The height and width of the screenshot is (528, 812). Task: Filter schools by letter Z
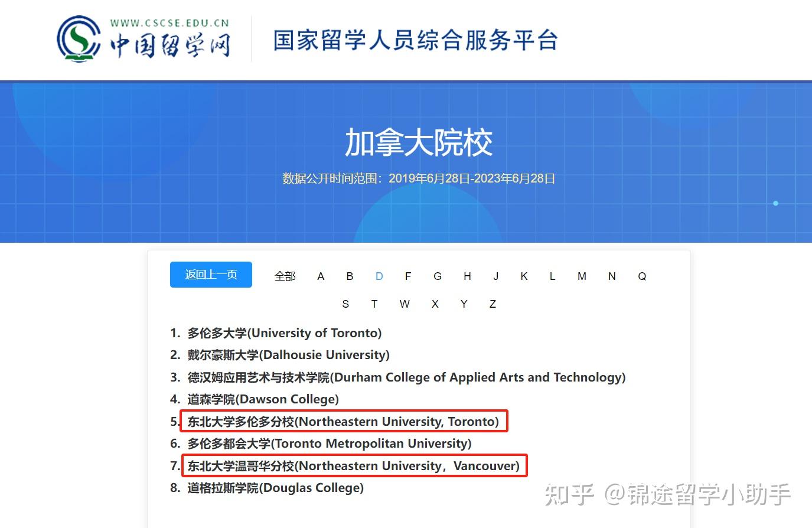point(493,304)
